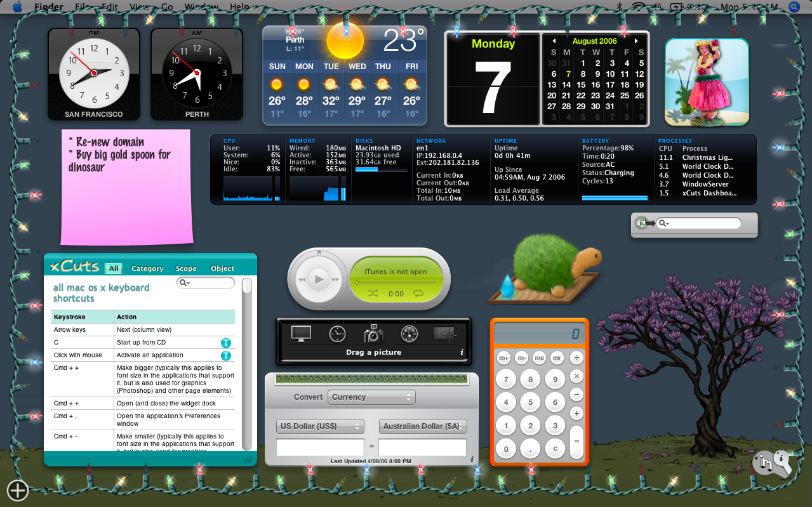Click the minus key on calculator
Viewport: 812px width, 507px height.
576,394
